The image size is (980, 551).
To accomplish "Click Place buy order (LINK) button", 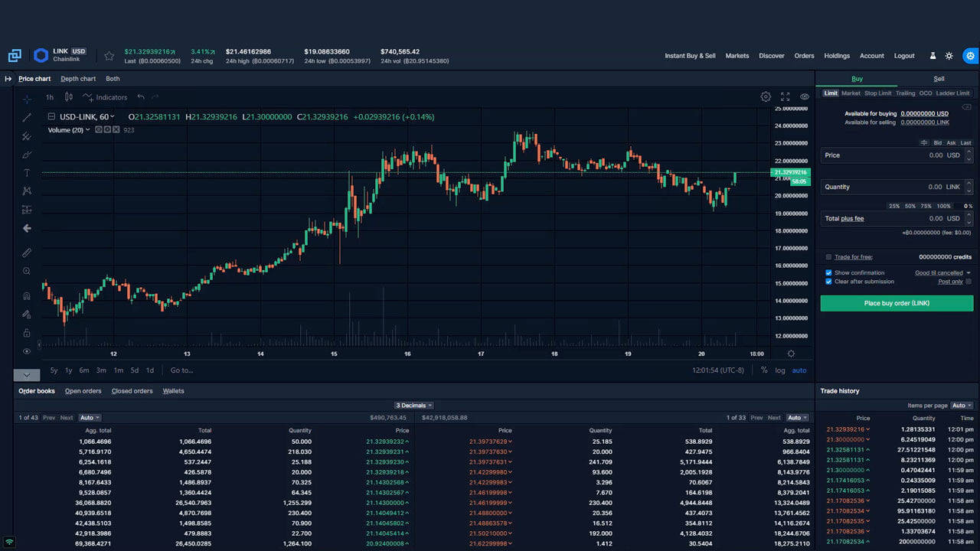I will click(x=897, y=303).
